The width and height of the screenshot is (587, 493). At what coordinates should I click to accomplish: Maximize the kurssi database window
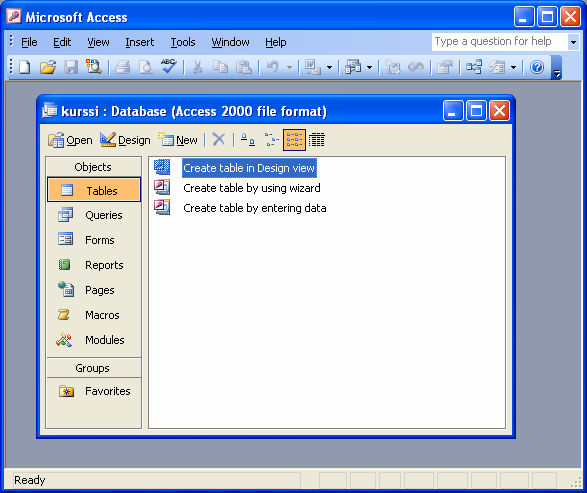[x=476, y=110]
